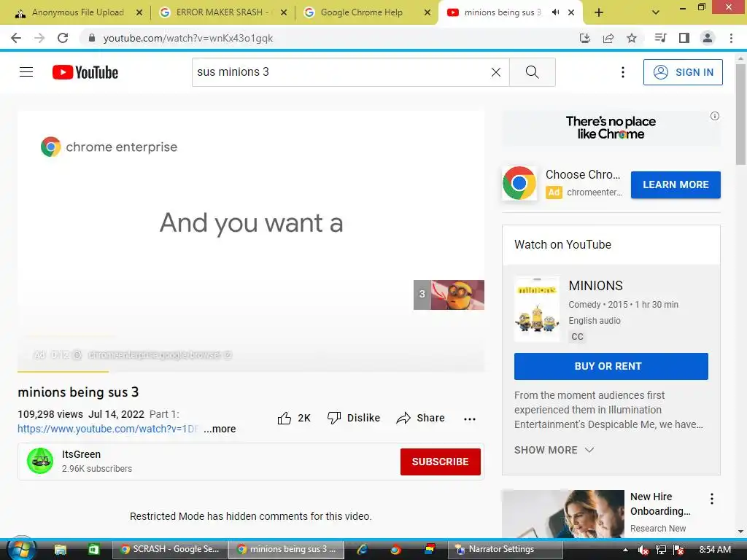Open a new browser tab
This screenshot has width=747, height=560.
coord(599,12)
